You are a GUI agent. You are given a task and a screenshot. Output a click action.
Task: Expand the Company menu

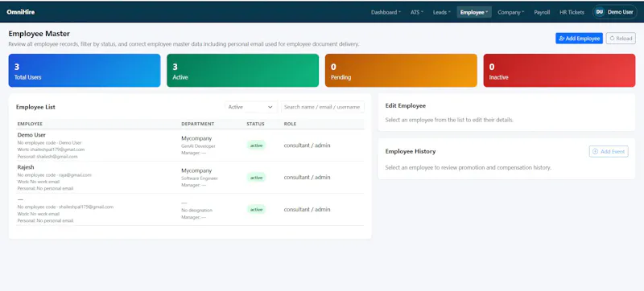(x=511, y=12)
